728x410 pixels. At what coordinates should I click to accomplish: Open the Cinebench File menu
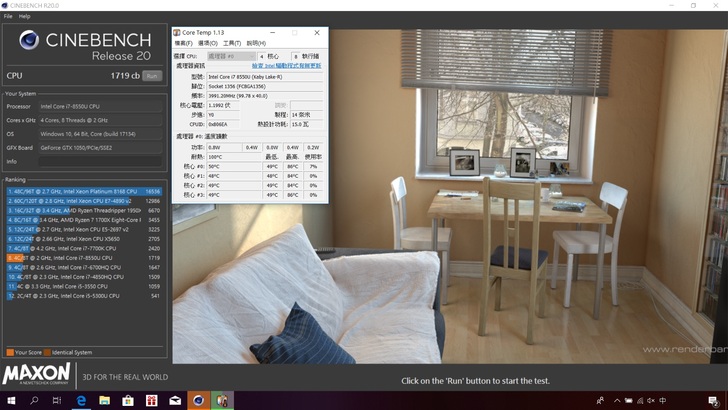coord(8,17)
